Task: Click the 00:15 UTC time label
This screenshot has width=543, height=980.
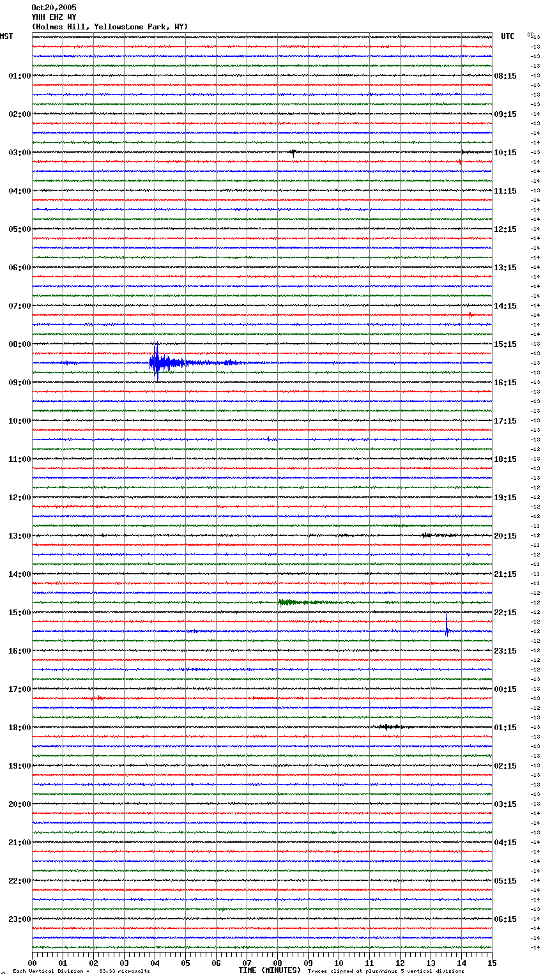Action: (x=505, y=689)
